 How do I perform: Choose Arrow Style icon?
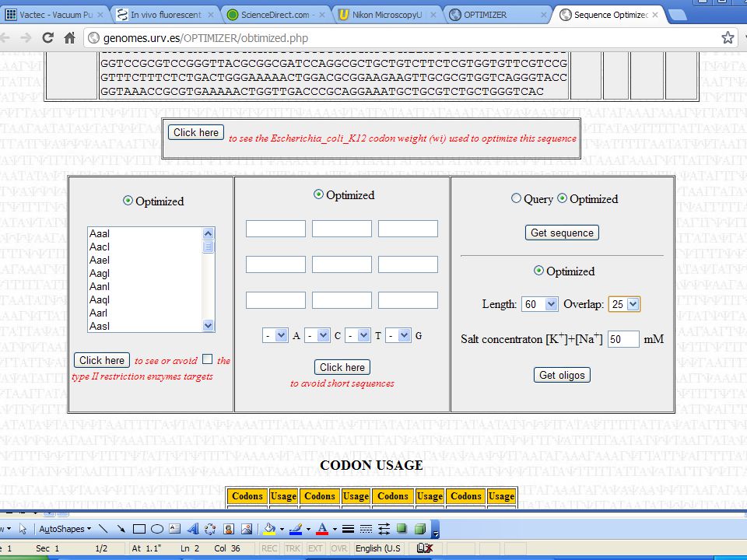(384, 529)
